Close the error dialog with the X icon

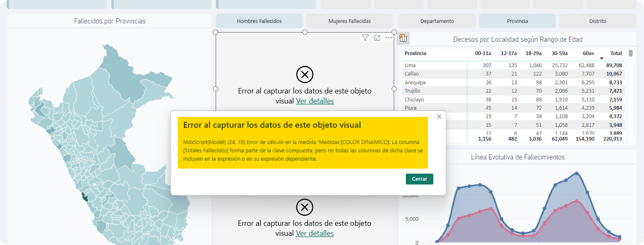click(439, 117)
